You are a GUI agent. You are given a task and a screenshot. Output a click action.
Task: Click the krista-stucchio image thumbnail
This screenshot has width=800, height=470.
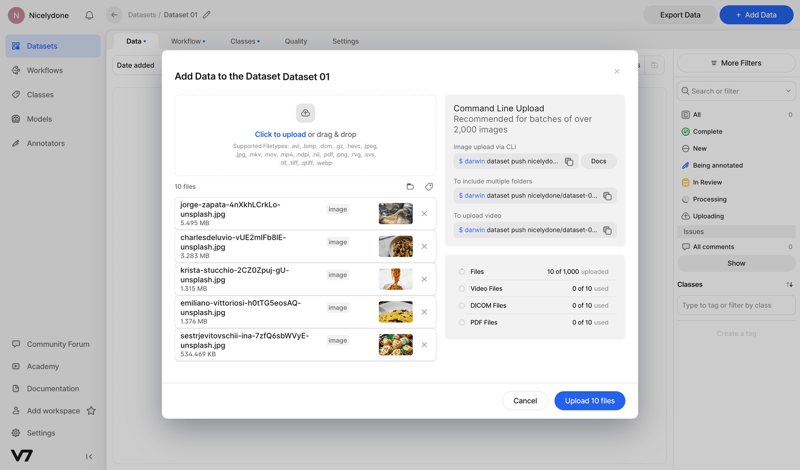[395, 279]
